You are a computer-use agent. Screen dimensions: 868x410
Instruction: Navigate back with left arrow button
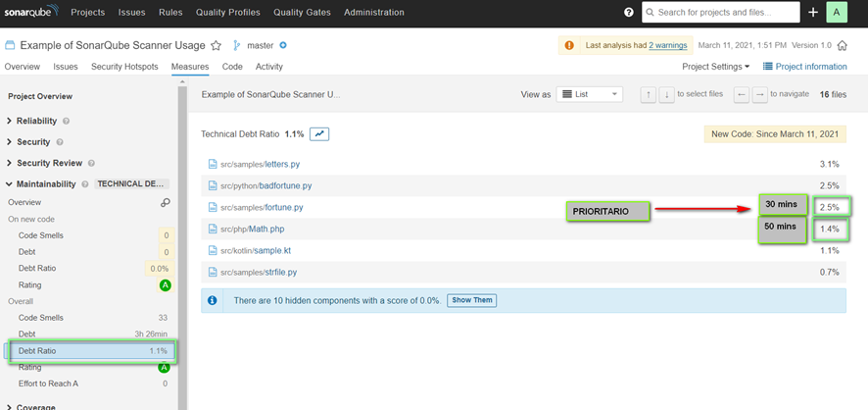[x=742, y=95]
